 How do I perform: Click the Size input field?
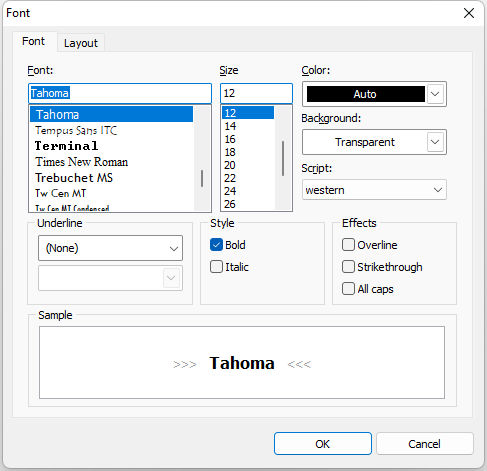(x=256, y=93)
